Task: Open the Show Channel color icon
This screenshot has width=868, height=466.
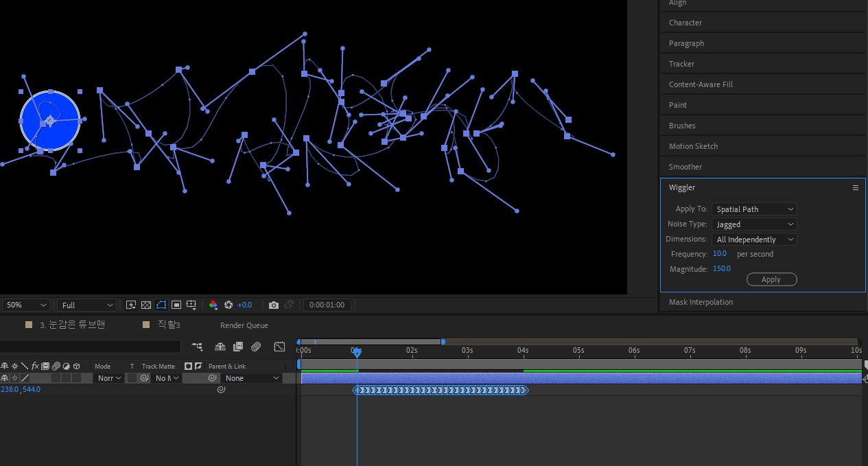Action: pyautogui.click(x=213, y=305)
